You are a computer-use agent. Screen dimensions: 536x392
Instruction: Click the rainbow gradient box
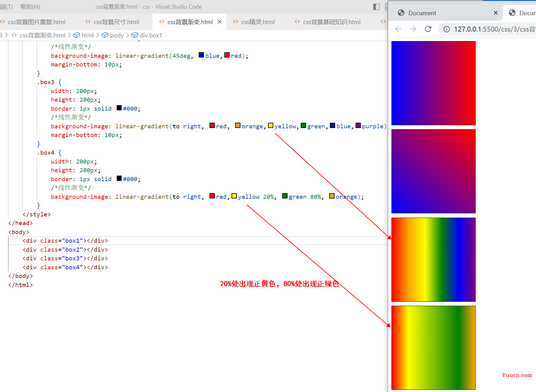pos(433,260)
